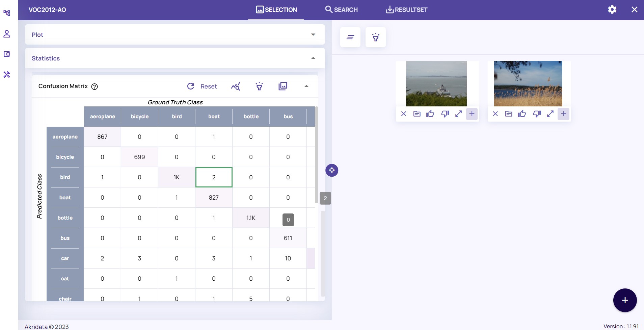Screen dimensions: 644x330
Task: Collapse the Confusion Matrix section
Action: [x=306, y=86]
